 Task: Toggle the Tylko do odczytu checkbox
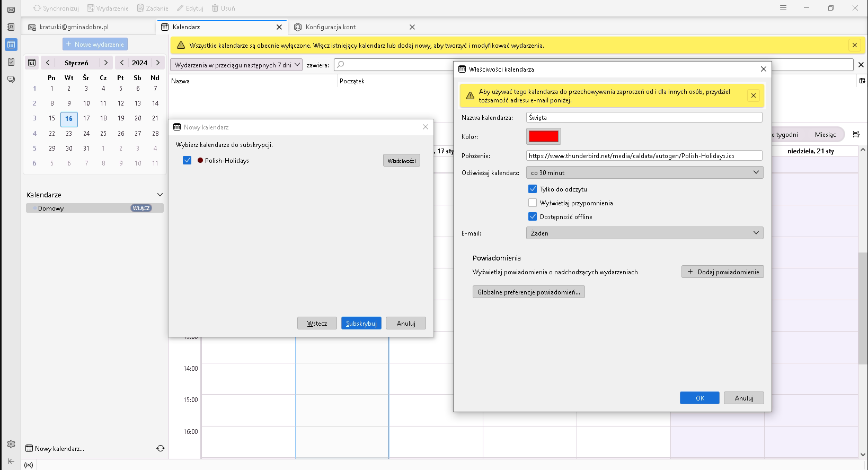(533, 189)
